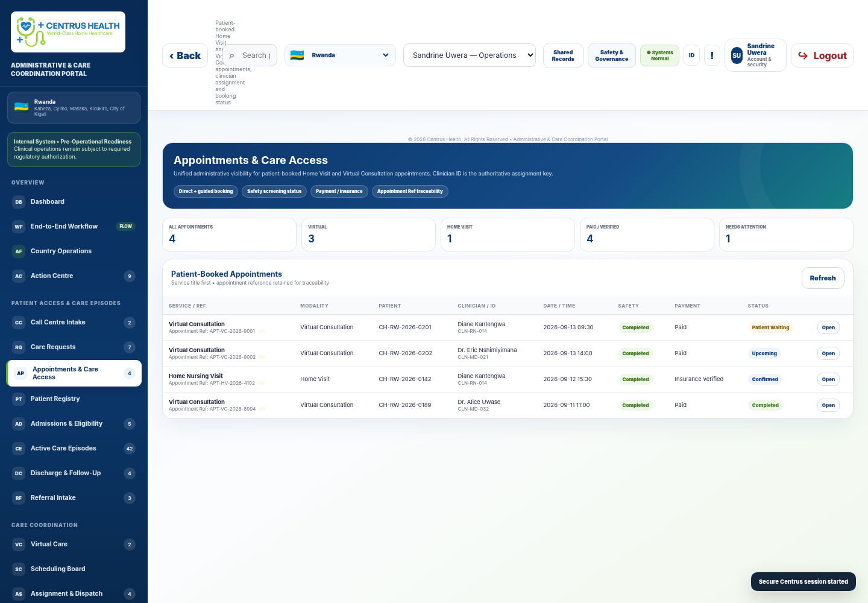The image size is (868, 603).
Task: Open Action Centre AC icon
Action: click(x=19, y=276)
